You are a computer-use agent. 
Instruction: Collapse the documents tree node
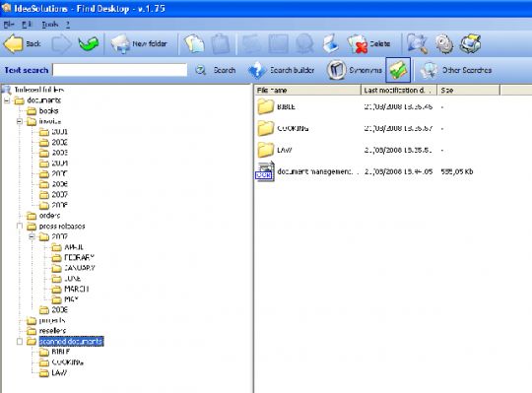coord(7,100)
